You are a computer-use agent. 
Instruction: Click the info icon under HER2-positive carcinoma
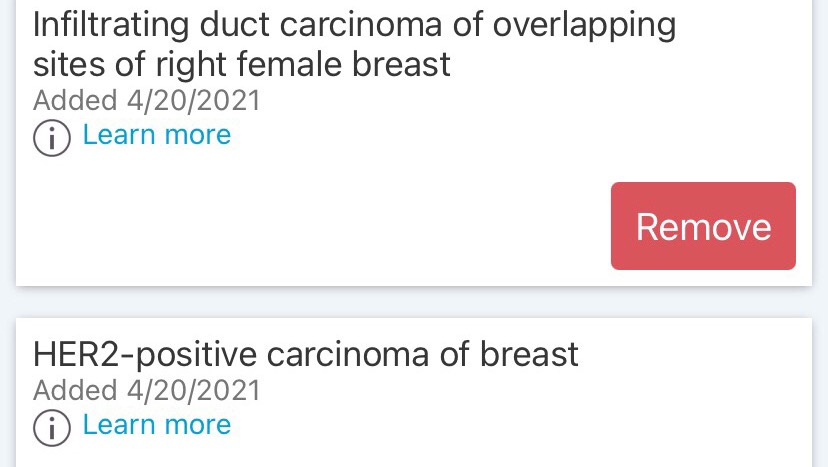pos(52,428)
